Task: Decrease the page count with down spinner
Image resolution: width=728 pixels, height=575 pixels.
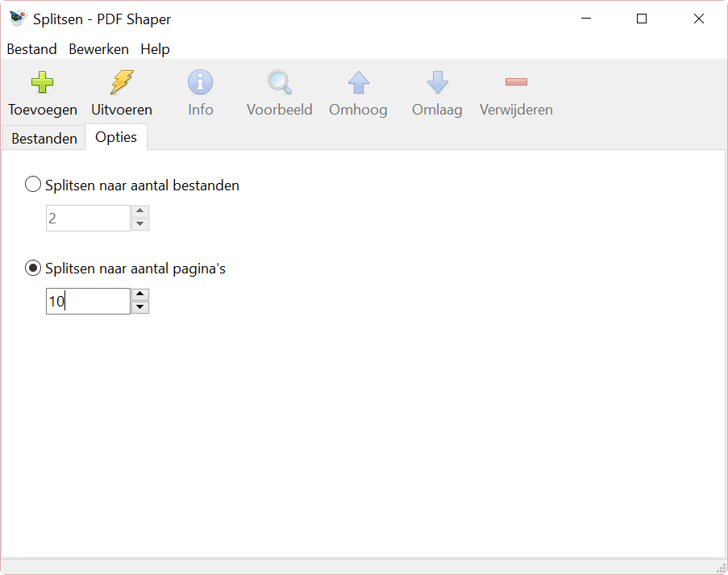Action: click(140, 307)
